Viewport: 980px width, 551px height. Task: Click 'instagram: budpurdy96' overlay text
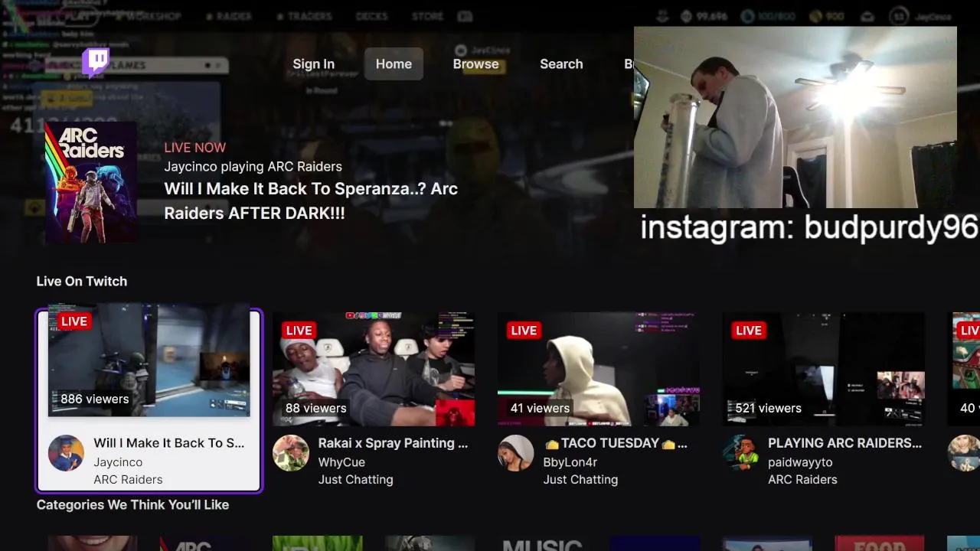pyautogui.click(x=809, y=227)
